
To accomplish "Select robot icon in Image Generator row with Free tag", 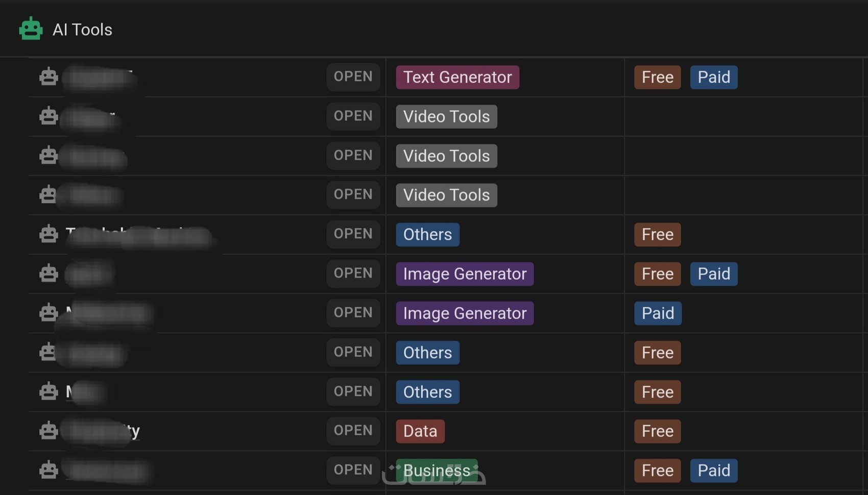I will click(x=49, y=273).
